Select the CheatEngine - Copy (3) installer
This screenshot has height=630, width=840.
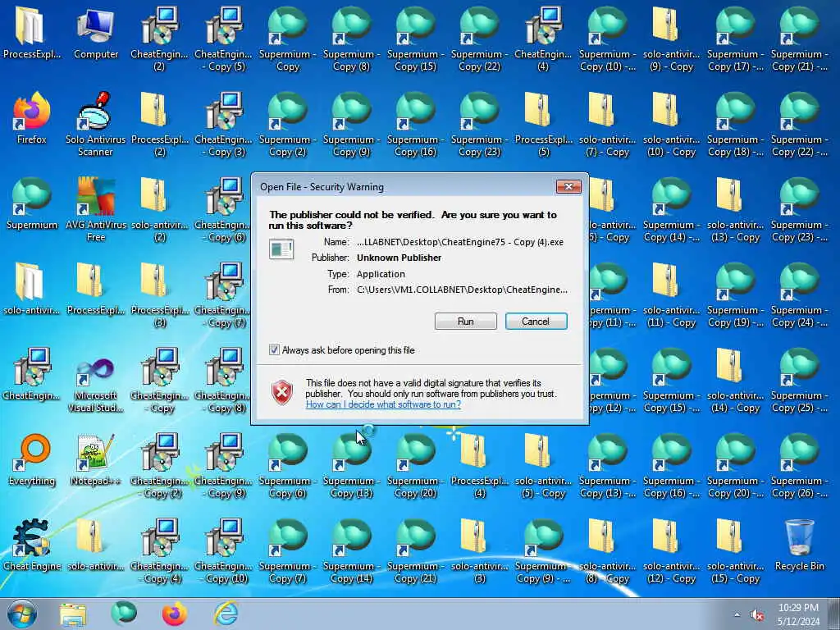[x=223, y=125]
